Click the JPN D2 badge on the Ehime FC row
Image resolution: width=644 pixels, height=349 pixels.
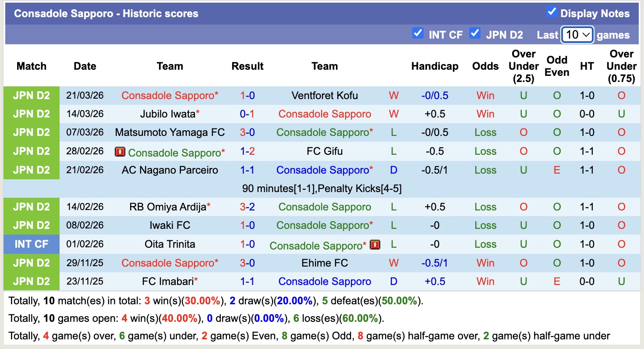coord(31,263)
